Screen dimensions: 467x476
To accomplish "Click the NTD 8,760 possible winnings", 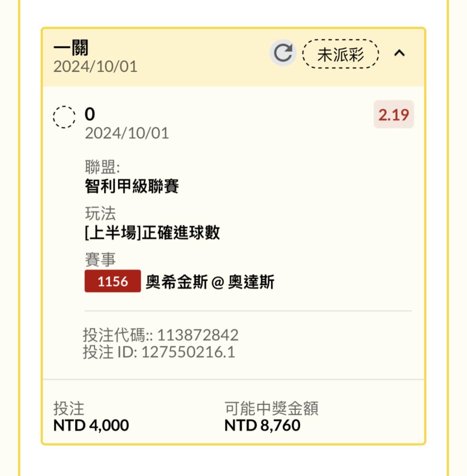I will pyautogui.click(x=263, y=425).
